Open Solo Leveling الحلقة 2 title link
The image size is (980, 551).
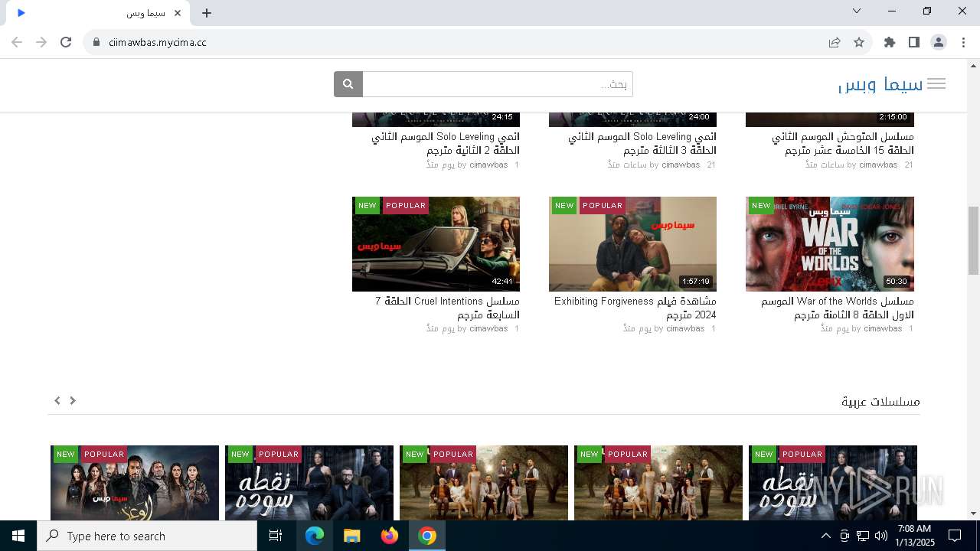[446, 143]
